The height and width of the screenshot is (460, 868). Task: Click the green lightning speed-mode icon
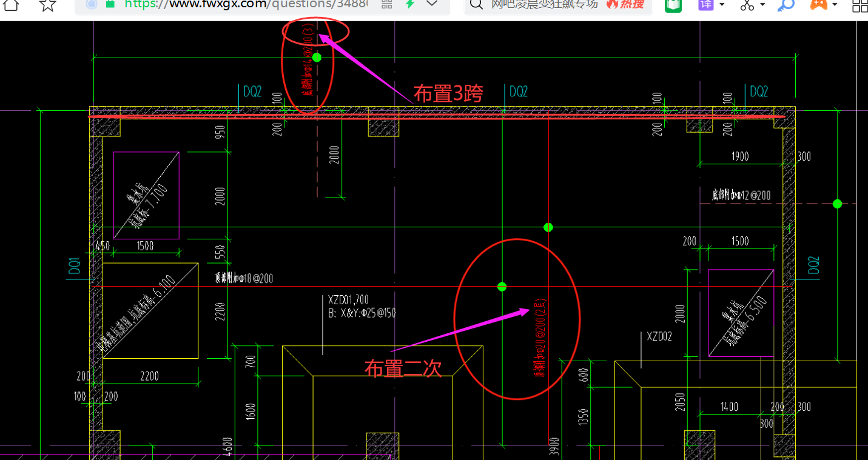(x=410, y=4)
